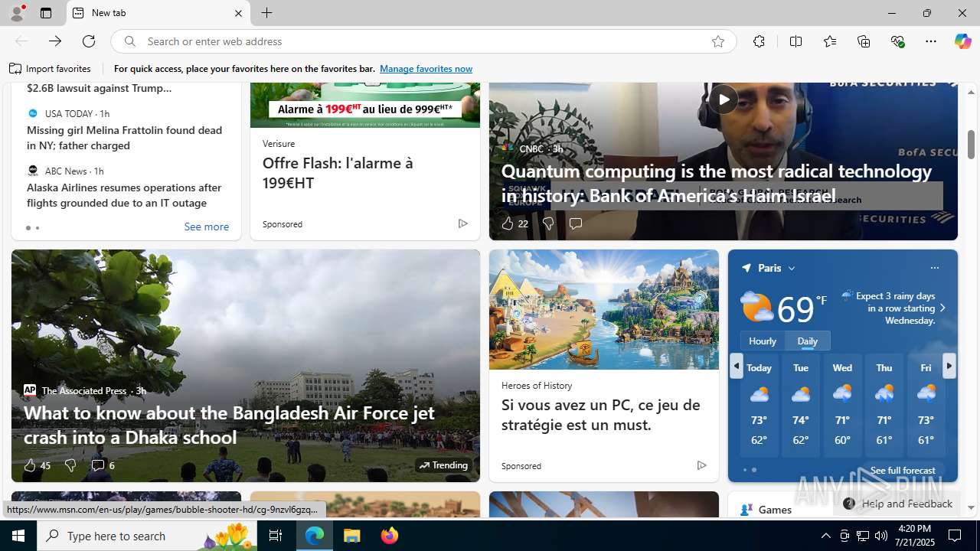Viewport: 980px width, 551px height.
Task: Select Wed forecast column
Action: point(842,405)
